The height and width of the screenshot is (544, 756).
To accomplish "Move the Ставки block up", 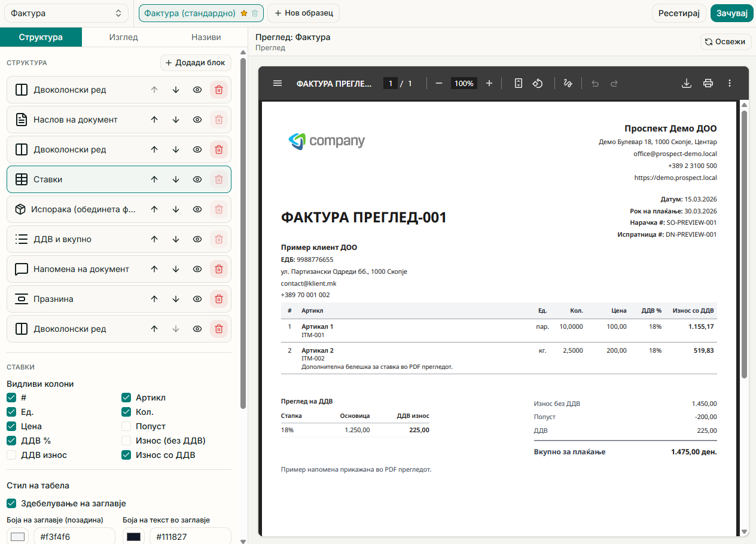I will point(154,179).
